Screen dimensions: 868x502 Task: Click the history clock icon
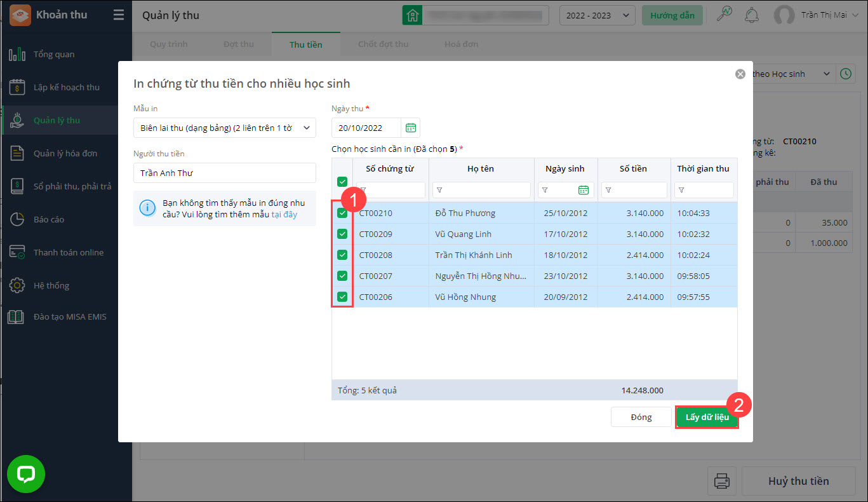tap(846, 74)
